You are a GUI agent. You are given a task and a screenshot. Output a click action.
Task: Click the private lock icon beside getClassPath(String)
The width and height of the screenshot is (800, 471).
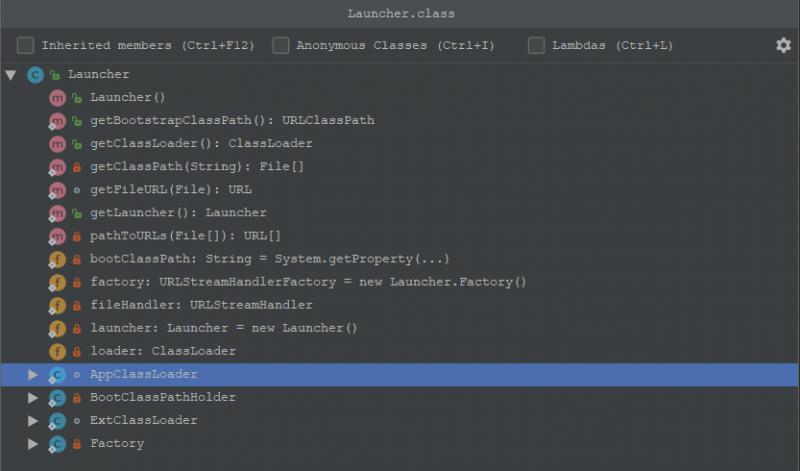77,167
